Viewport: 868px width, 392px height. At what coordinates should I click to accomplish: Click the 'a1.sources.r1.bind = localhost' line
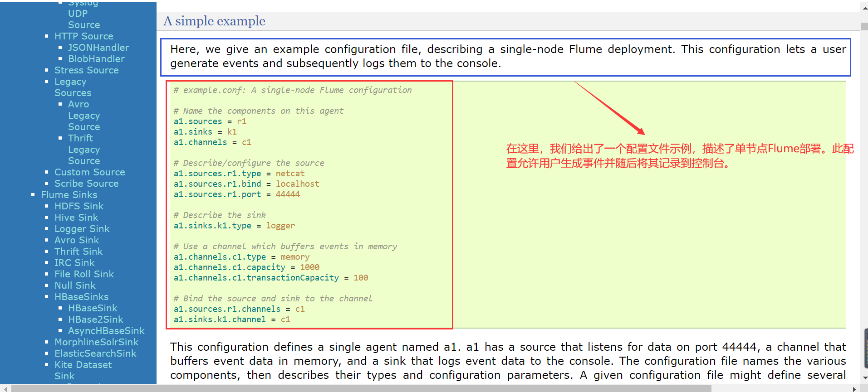(x=246, y=184)
